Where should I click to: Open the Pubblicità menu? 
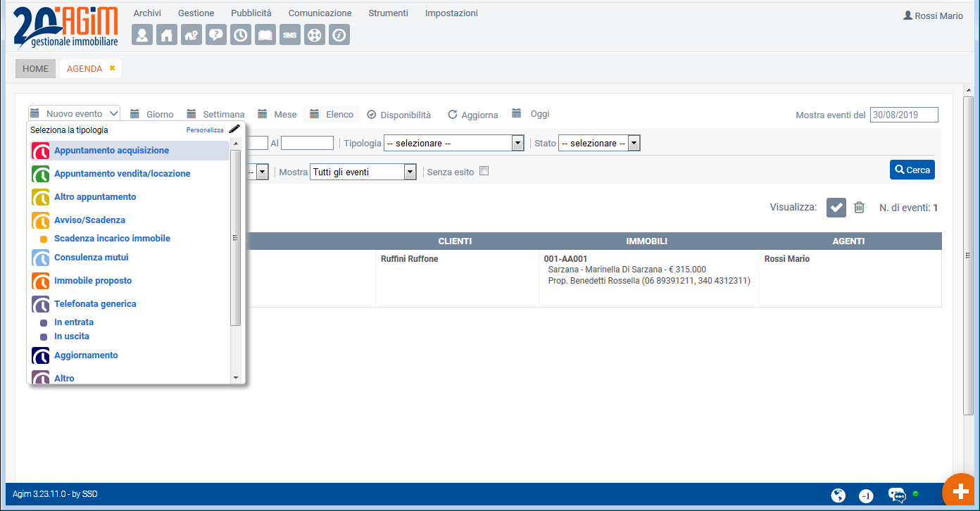point(251,13)
